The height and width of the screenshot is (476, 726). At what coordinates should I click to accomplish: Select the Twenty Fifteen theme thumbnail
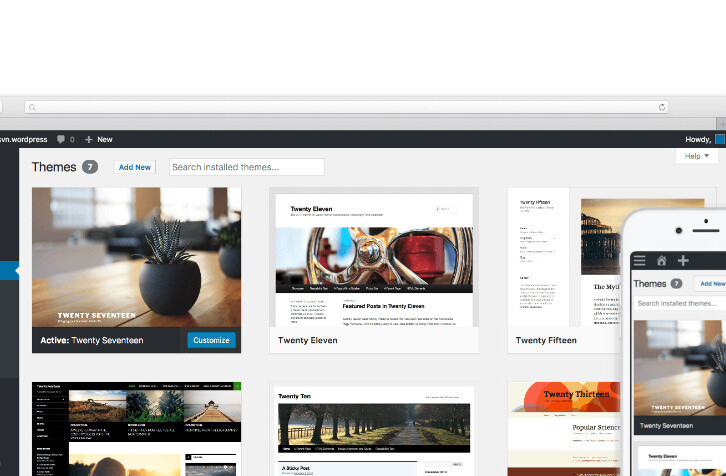pyautogui.click(x=565, y=259)
